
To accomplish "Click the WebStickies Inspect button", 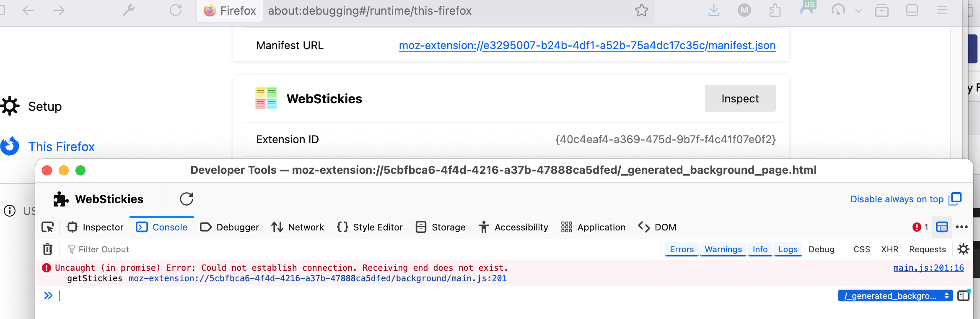I will 740,99.
